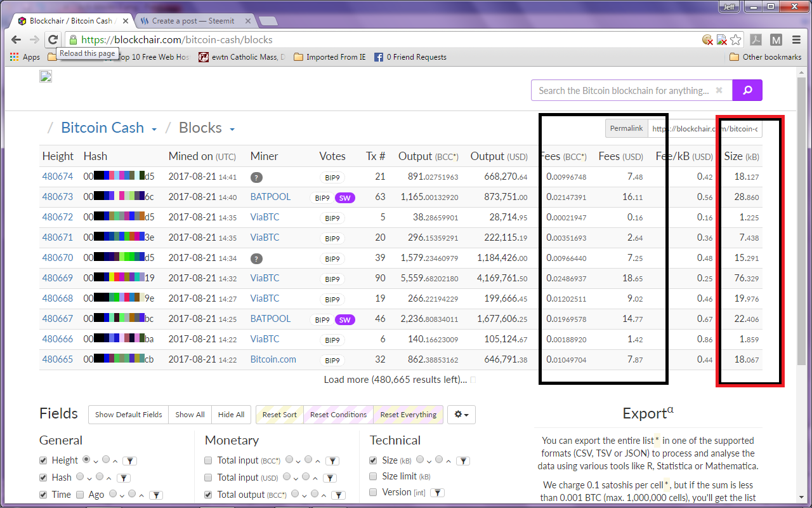Check the Total input (BCC) checkbox
This screenshot has height=508, width=812.
click(x=209, y=460)
